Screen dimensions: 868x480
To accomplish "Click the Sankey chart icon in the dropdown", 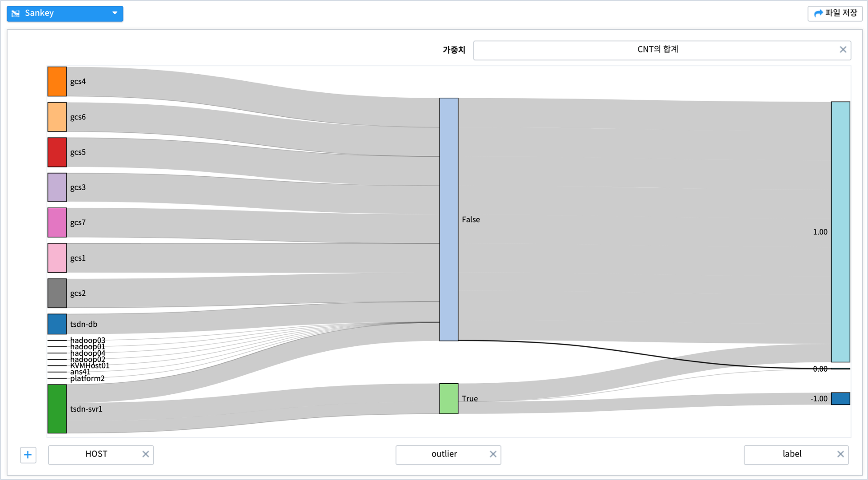I will (16, 13).
